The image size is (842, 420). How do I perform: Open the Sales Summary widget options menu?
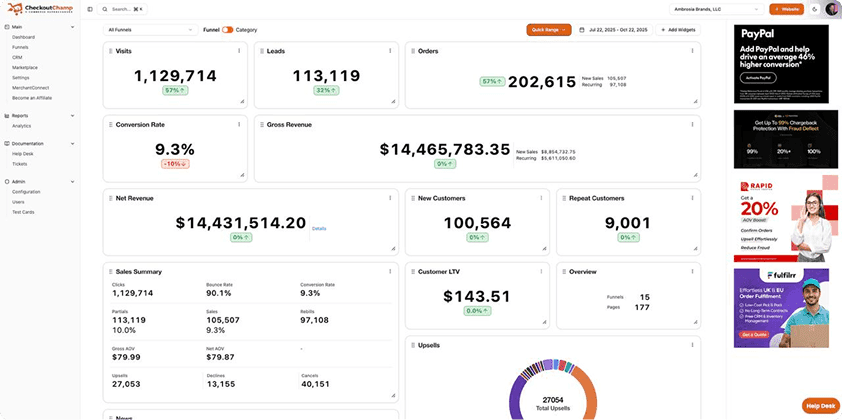point(389,271)
